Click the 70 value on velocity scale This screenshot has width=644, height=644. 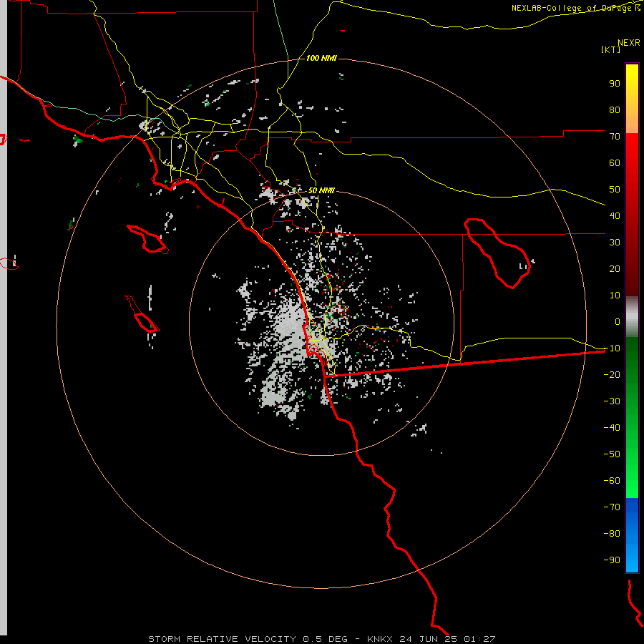tap(615, 137)
